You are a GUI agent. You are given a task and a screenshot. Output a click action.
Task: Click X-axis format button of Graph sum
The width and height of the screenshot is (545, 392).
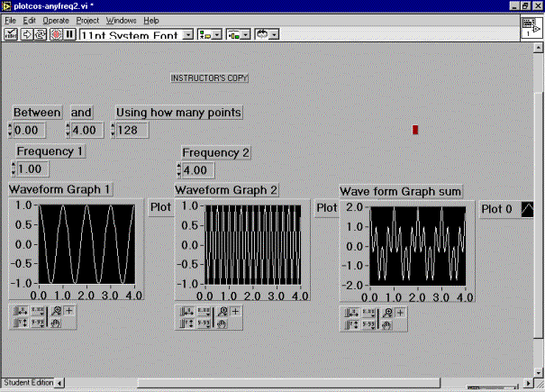[x=368, y=313]
